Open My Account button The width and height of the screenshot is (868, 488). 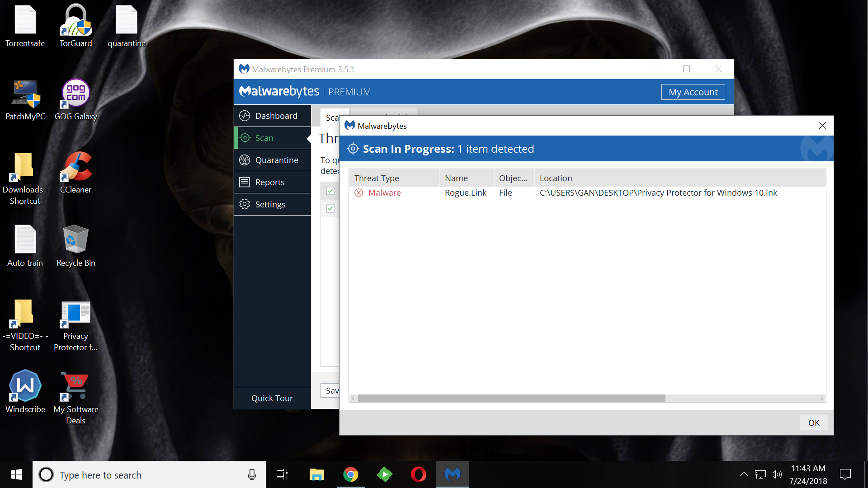[693, 92]
